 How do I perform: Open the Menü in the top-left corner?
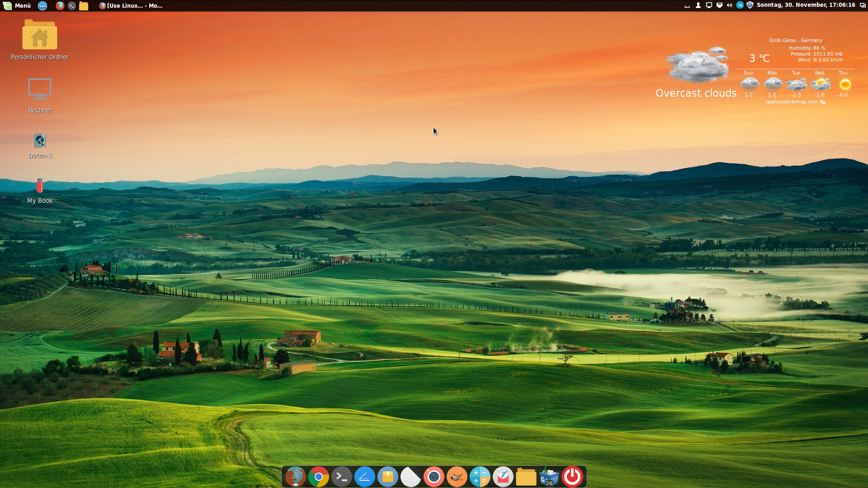[16, 5]
